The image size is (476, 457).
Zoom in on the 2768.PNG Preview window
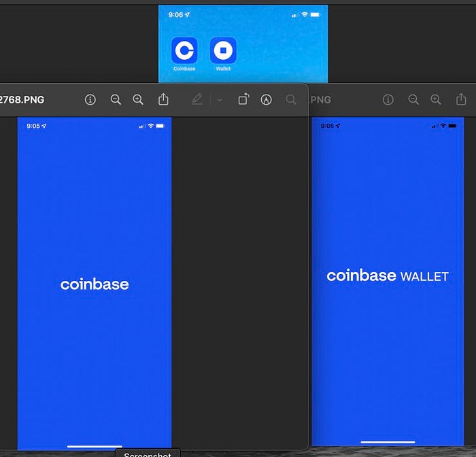[138, 99]
